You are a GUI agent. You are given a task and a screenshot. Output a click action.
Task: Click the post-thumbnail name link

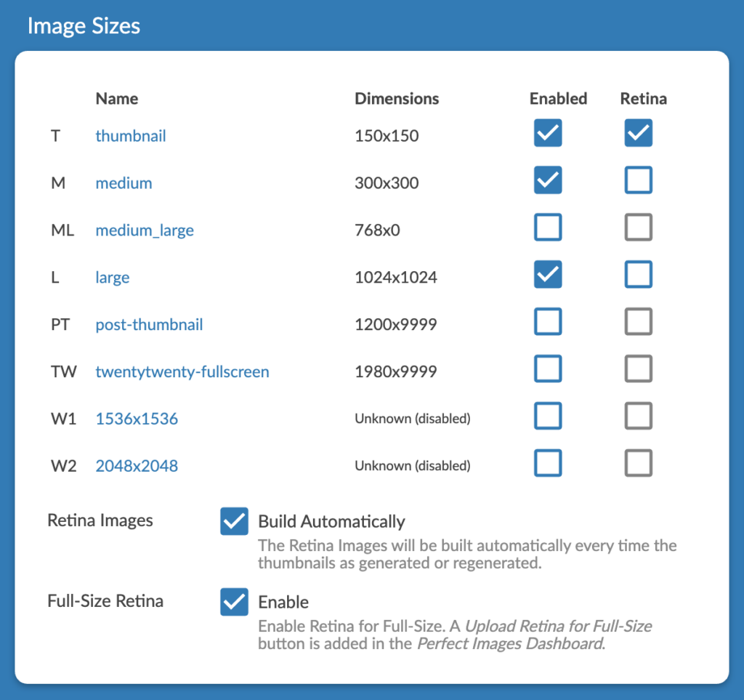(x=149, y=325)
